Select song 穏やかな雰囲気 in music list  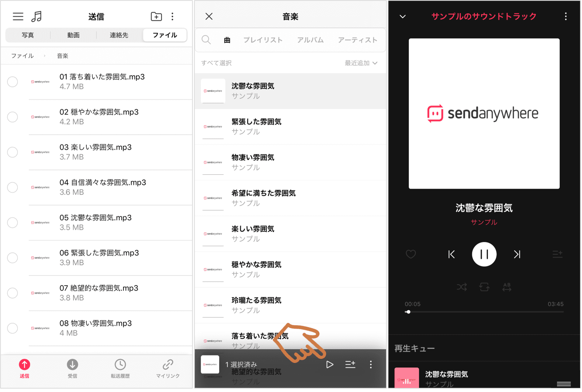pos(291,270)
